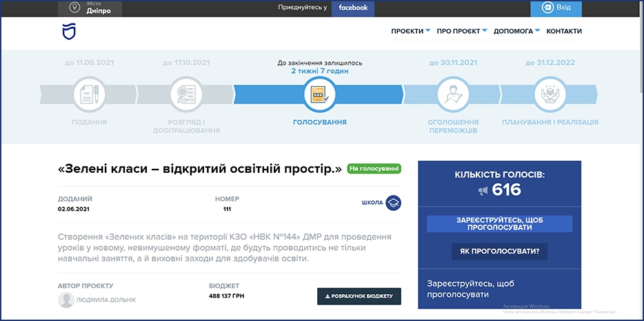
Task: Click the vote count 616
Action: (x=506, y=190)
